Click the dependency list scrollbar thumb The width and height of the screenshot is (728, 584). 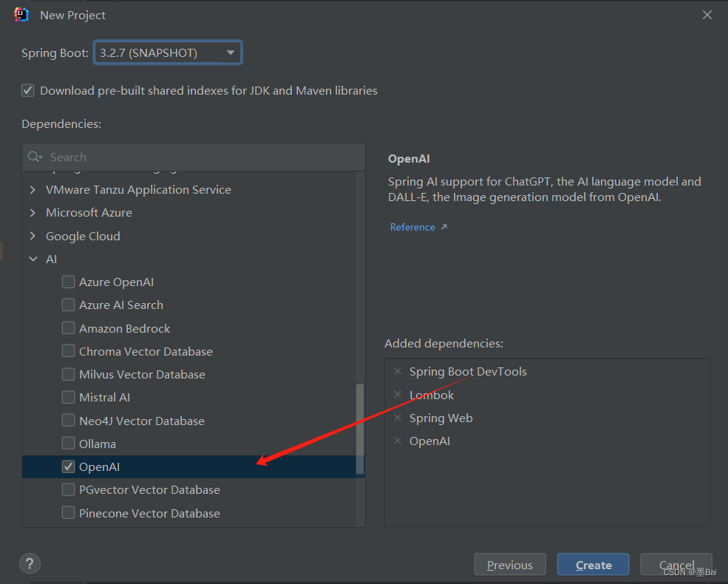point(359,429)
